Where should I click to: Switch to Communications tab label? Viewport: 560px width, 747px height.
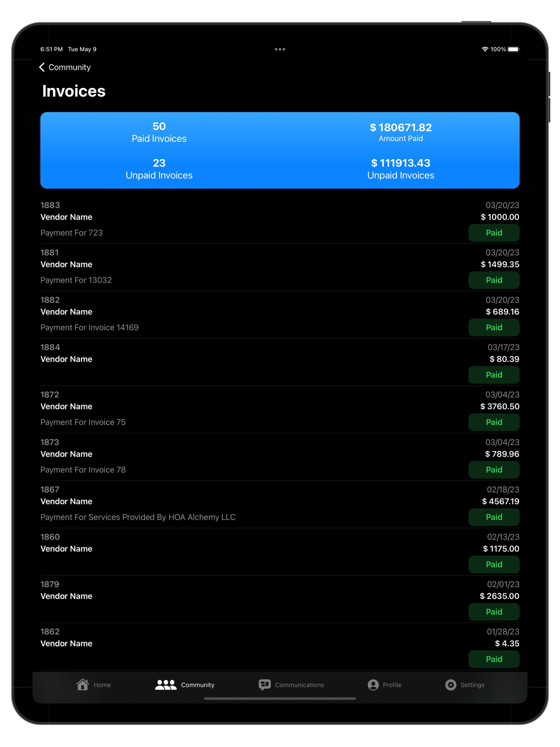click(299, 685)
